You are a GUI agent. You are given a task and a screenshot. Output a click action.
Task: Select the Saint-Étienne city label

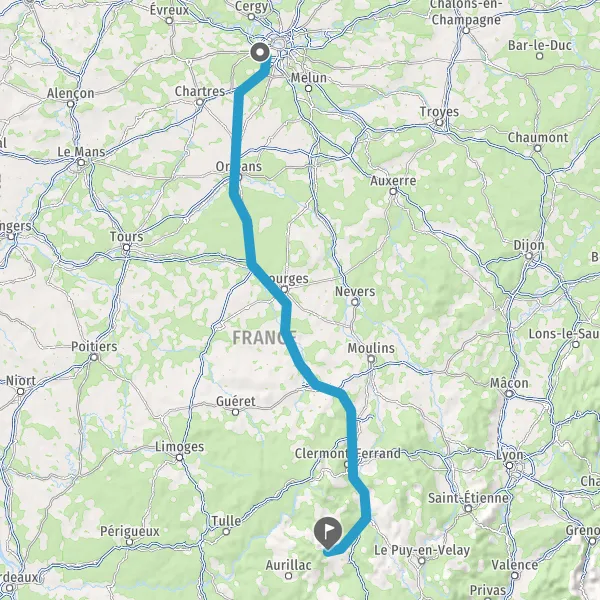tap(468, 498)
